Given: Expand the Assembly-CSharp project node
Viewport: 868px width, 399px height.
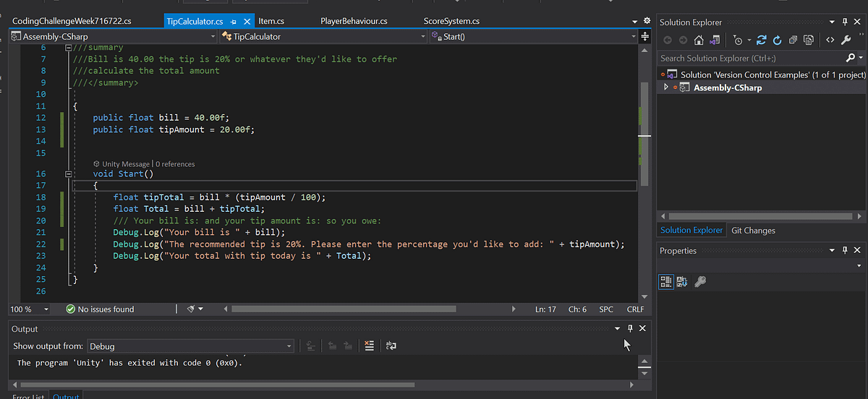Looking at the screenshot, I should pos(666,87).
